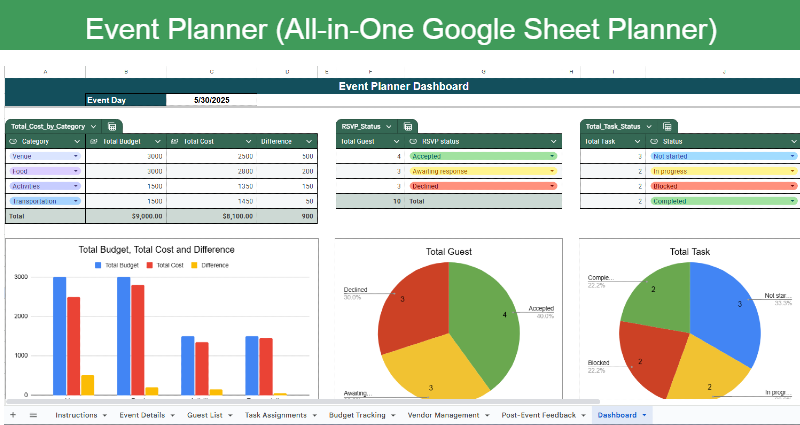Open the Food category chip dropdown
Image resolution: width=800 pixels, height=425 pixels.
[76, 171]
